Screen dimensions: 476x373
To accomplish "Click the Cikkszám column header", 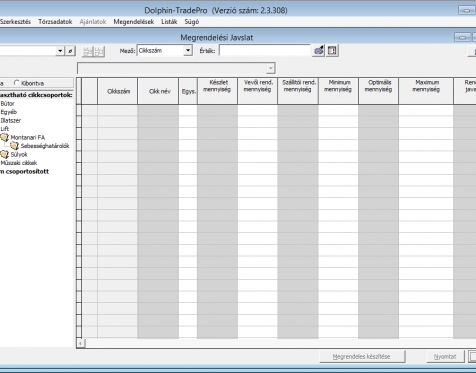I will pyautogui.click(x=117, y=91).
